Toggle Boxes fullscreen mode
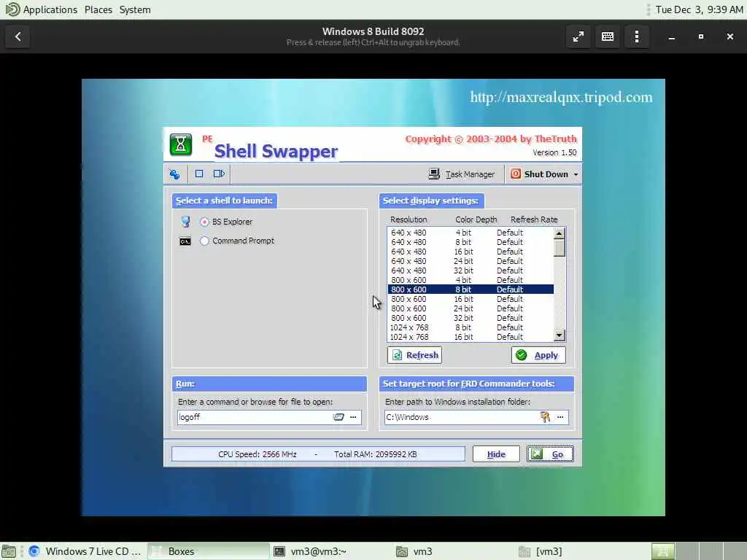 (x=578, y=36)
